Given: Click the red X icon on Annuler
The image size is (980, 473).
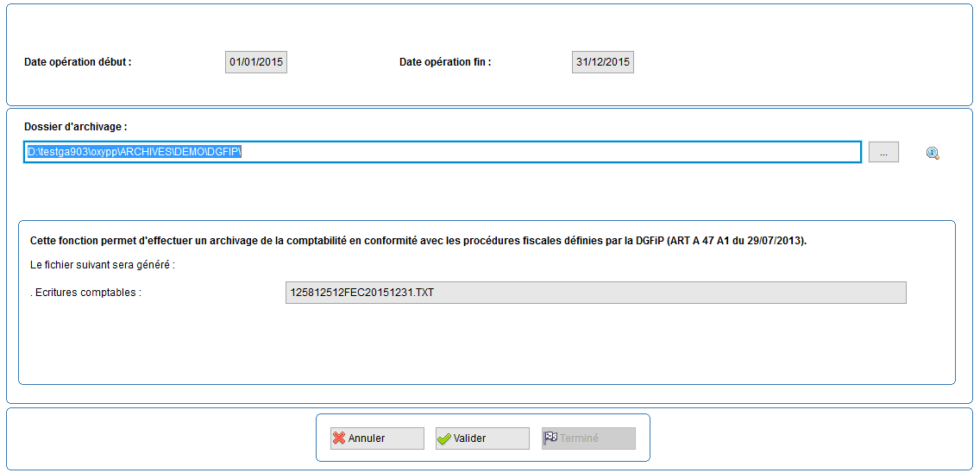Looking at the screenshot, I should click(x=339, y=438).
